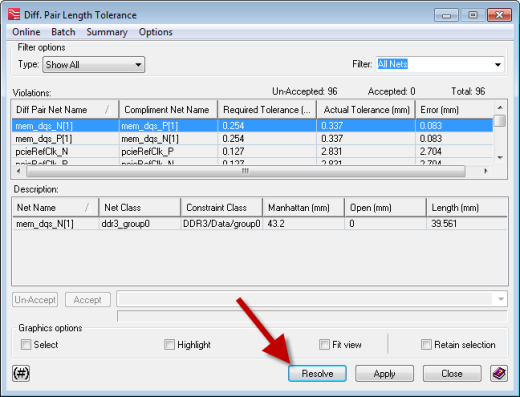This screenshot has height=397, width=520.
Task: Open the Summary menu
Action: click(107, 32)
